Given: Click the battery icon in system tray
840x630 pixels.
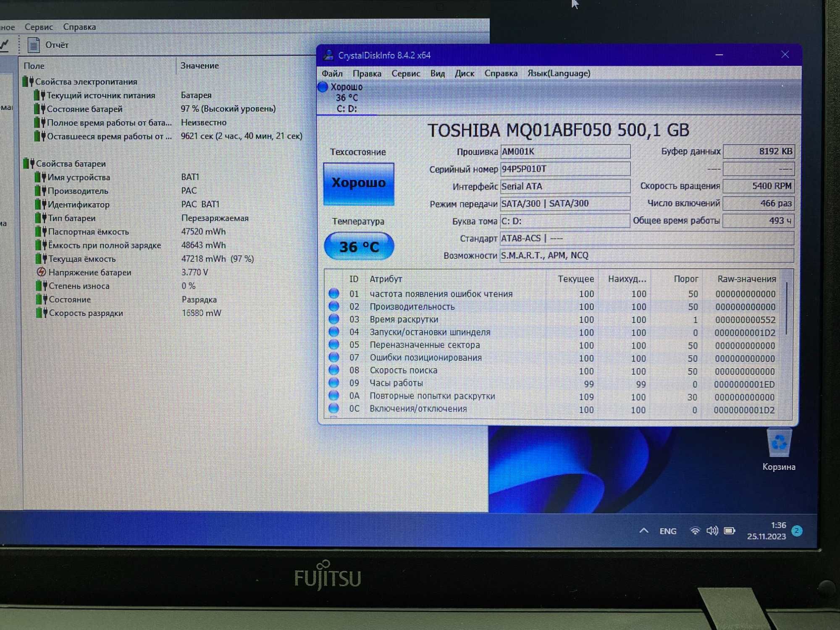Looking at the screenshot, I should (730, 531).
